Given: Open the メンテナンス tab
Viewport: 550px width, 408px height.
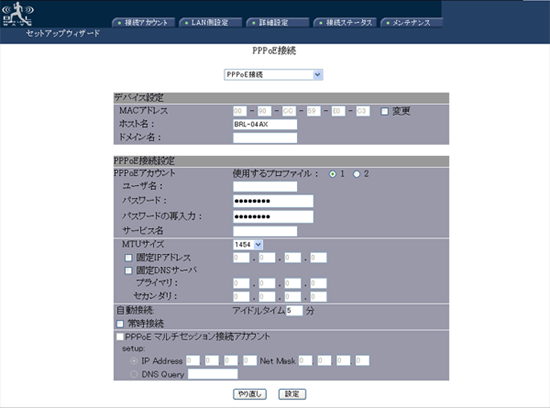Looking at the screenshot, I should (x=411, y=23).
